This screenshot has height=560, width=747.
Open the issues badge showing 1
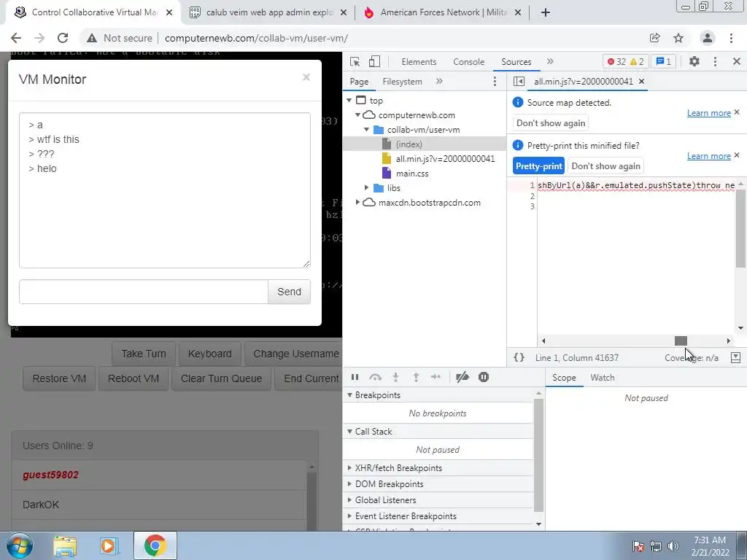[664, 61]
